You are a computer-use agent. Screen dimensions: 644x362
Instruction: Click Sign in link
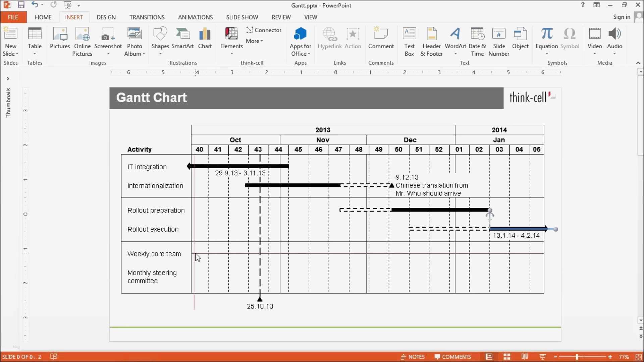(x=622, y=17)
